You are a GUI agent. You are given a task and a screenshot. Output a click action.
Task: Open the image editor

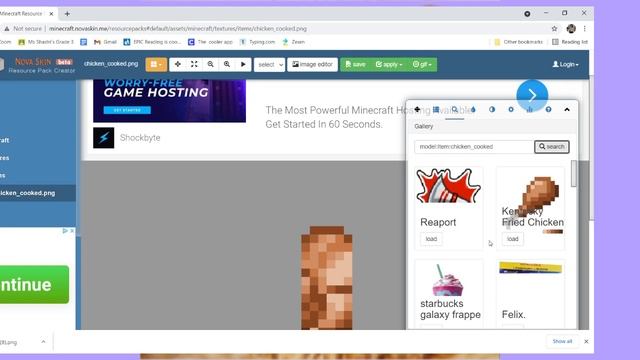(x=312, y=64)
